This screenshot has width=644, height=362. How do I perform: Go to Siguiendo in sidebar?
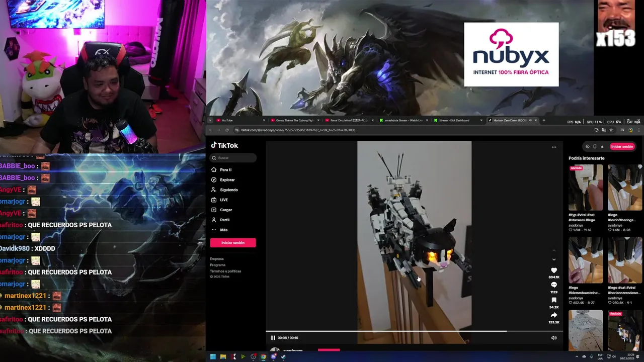click(x=228, y=190)
